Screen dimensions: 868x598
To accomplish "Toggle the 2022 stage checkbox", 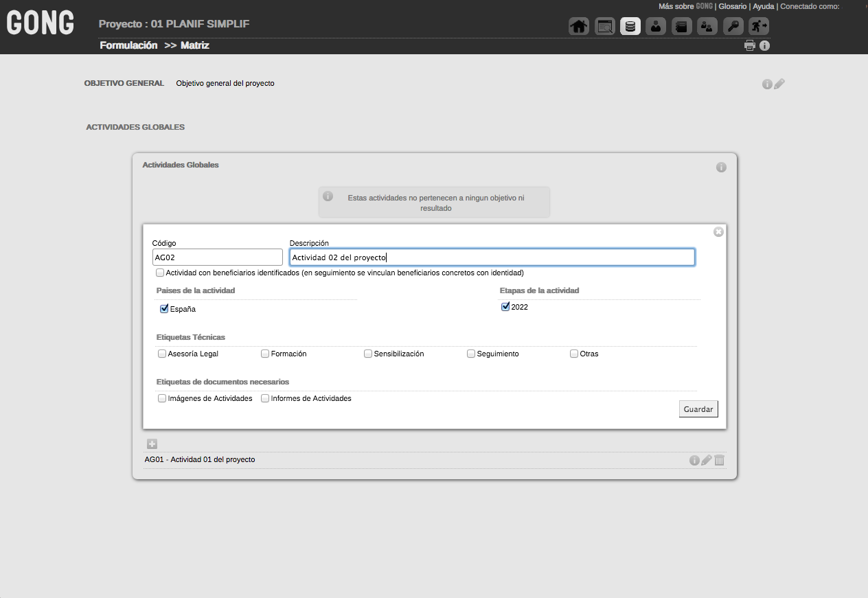I will 505,307.
